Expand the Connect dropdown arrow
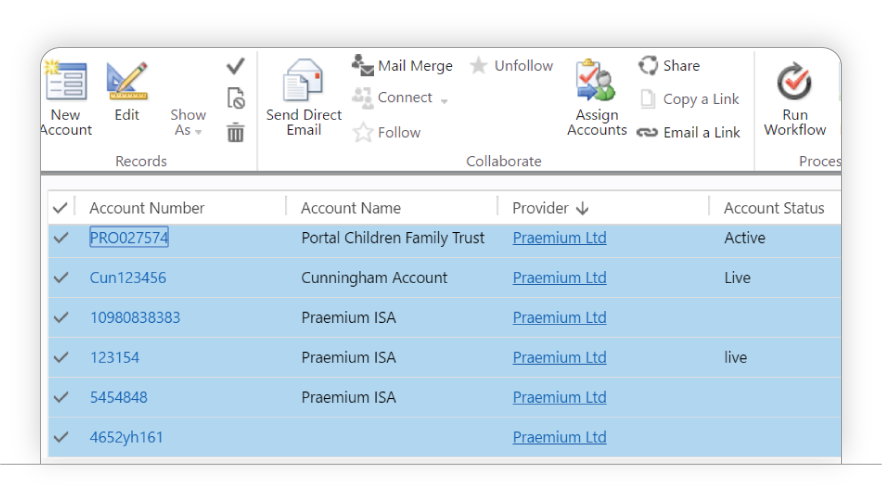The height and width of the screenshot is (501, 883). tap(444, 101)
